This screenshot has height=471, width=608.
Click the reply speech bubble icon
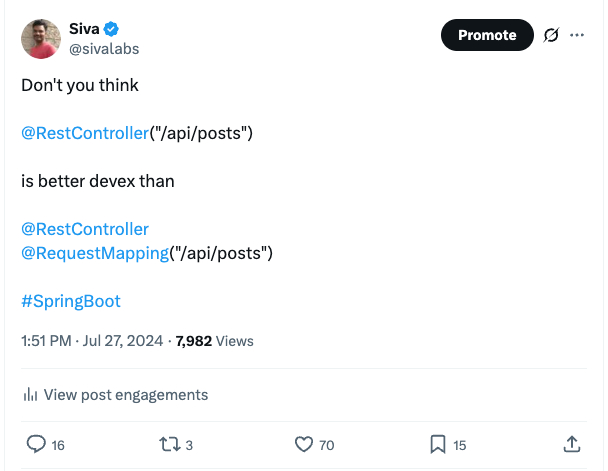coord(36,444)
